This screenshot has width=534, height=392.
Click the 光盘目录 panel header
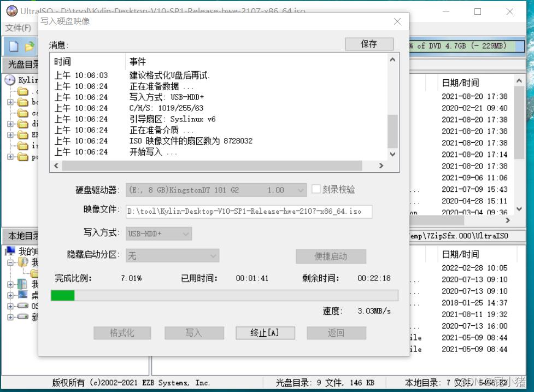21,65
